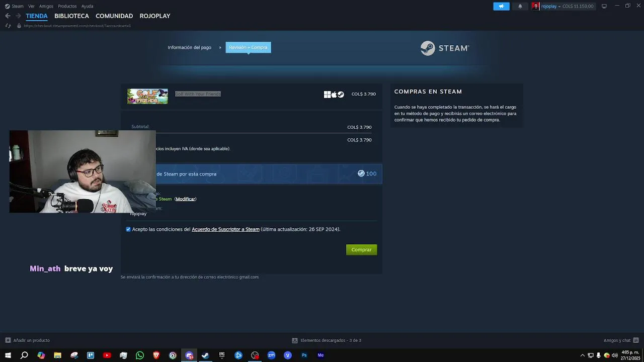644x362 pixels.
Task: Open the notifications bell in Steam
Action: [x=520, y=6]
